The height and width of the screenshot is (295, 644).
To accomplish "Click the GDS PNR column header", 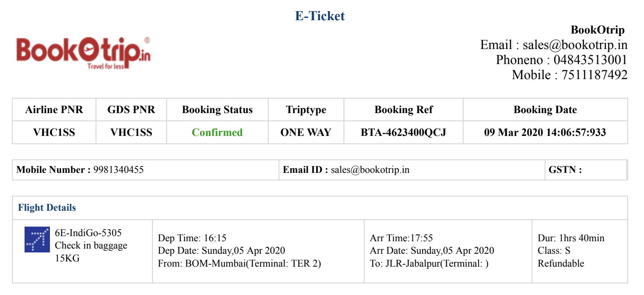I will coord(131,110).
